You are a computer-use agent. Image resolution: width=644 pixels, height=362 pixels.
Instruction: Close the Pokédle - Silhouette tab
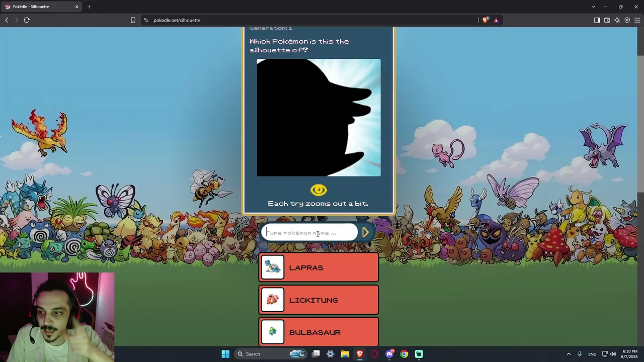point(76,7)
